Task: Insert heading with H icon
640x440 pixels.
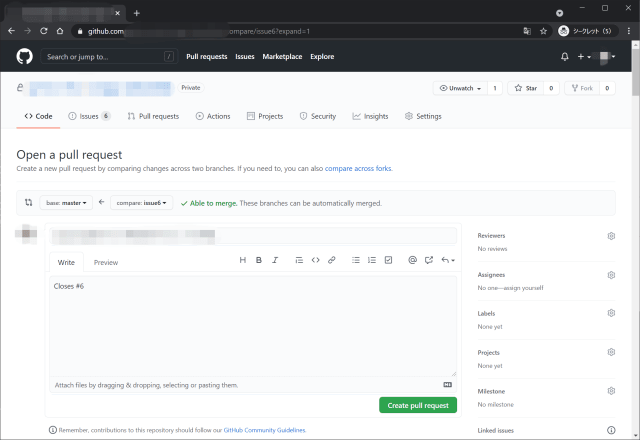Action: tap(242, 260)
